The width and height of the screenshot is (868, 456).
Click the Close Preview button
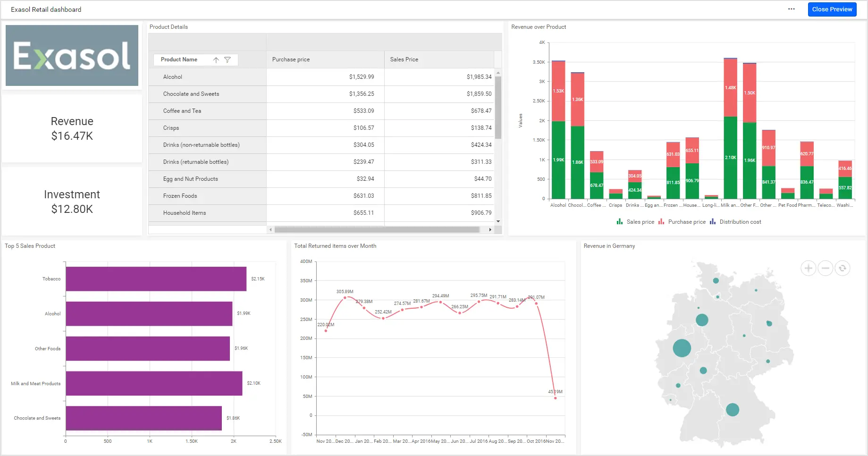point(832,9)
